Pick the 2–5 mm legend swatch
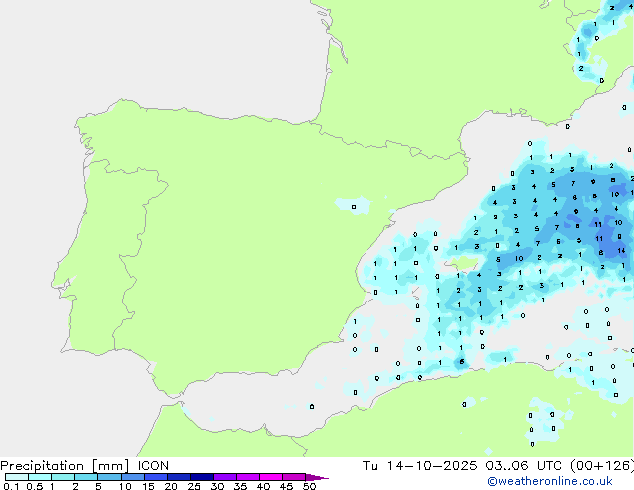This screenshot has height=490, width=634. [x=86, y=477]
